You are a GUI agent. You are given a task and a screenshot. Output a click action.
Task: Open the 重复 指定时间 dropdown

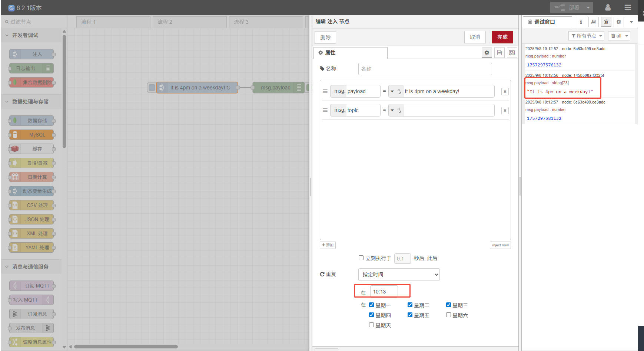click(399, 275)
